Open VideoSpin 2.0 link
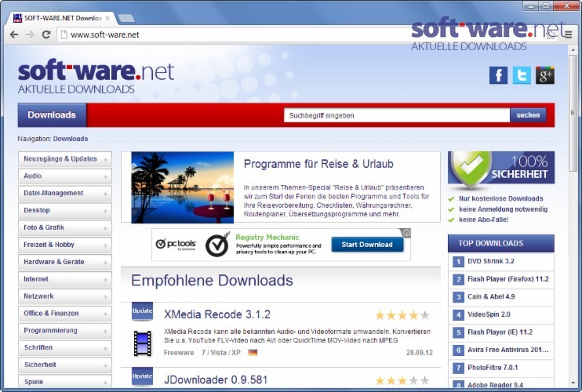Screen dimensions: 582x392 489,314
